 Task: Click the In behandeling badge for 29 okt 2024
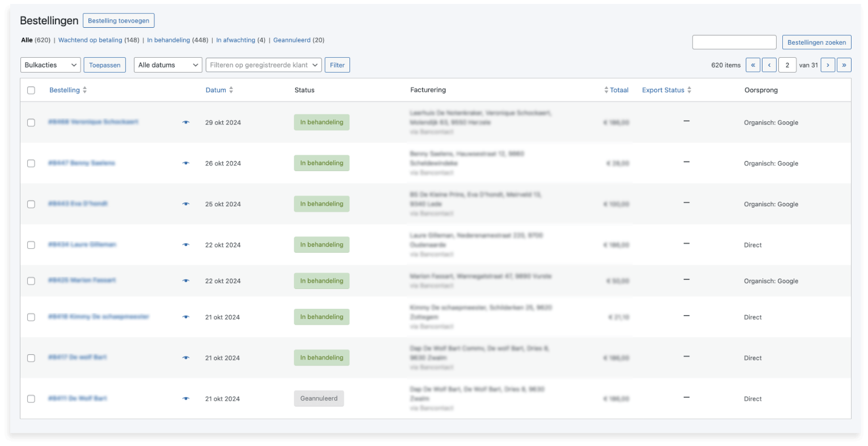coord(322,122)
